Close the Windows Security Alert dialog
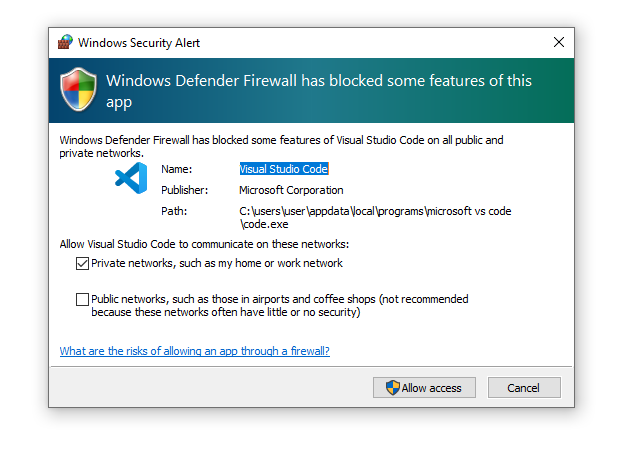 [x=558, y=42]
